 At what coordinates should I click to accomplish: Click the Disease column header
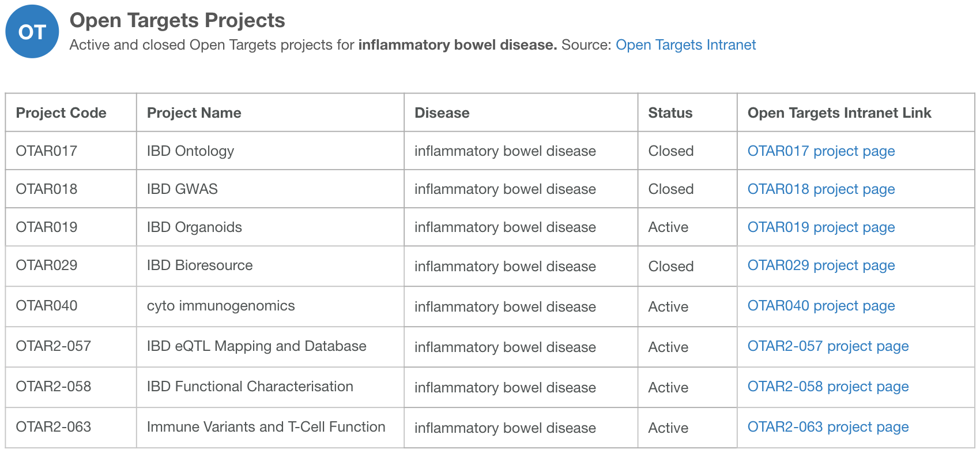pos(442,113)
